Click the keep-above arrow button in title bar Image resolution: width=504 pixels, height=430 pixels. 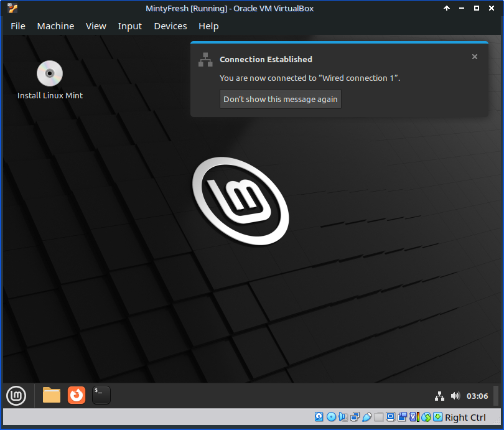(x=447, y=8)
